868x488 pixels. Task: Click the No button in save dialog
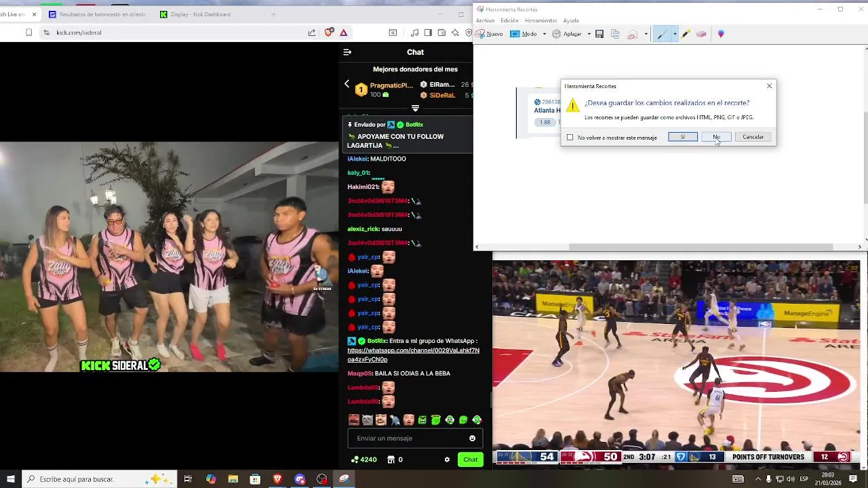716,137
